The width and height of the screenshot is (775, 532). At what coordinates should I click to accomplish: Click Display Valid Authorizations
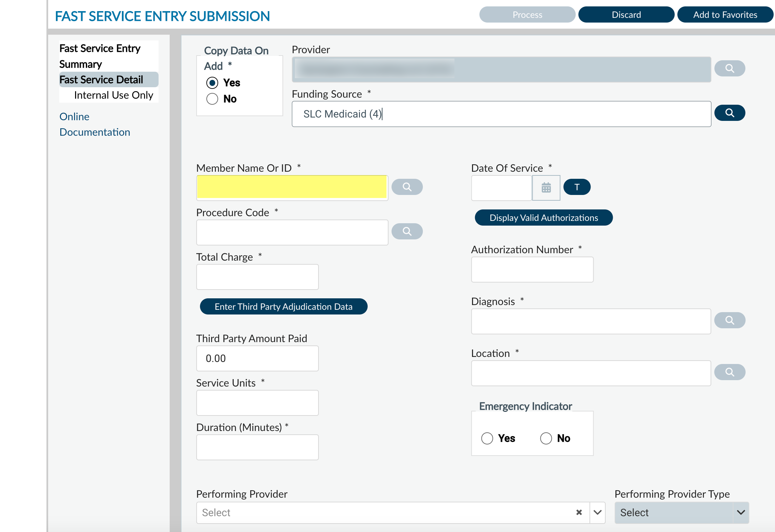click(543, 218)
